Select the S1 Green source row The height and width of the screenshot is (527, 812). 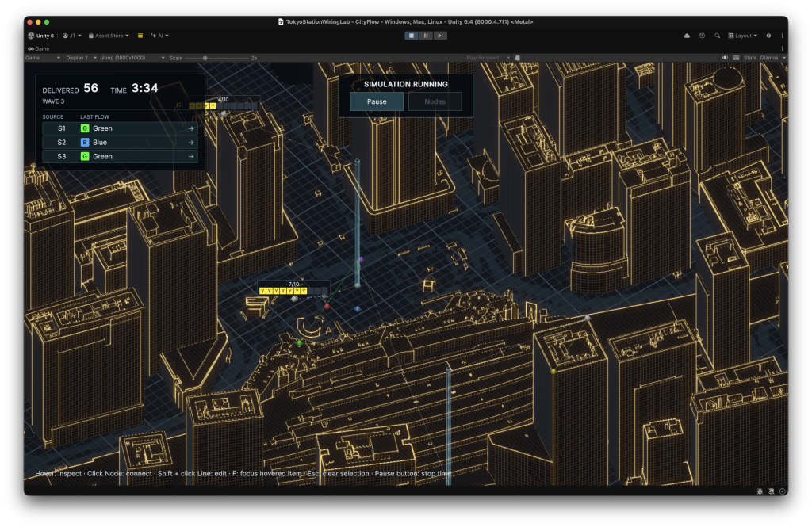pyautogui.click(x=120, y=128)
